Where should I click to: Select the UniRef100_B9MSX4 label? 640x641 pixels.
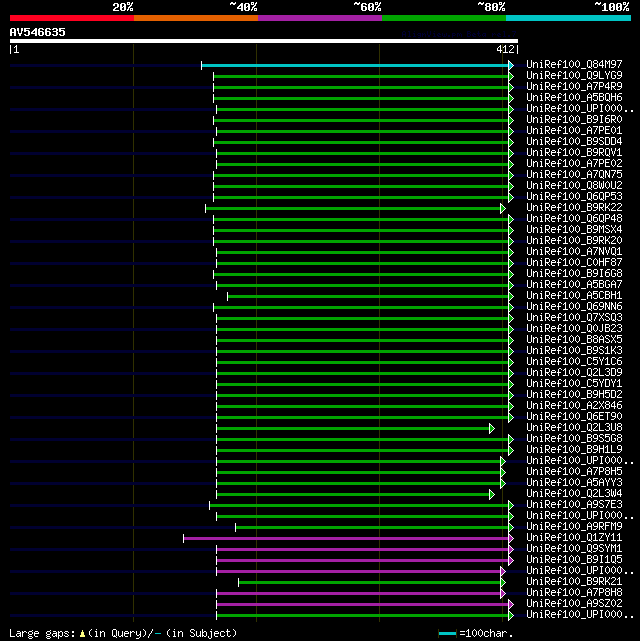574,230
